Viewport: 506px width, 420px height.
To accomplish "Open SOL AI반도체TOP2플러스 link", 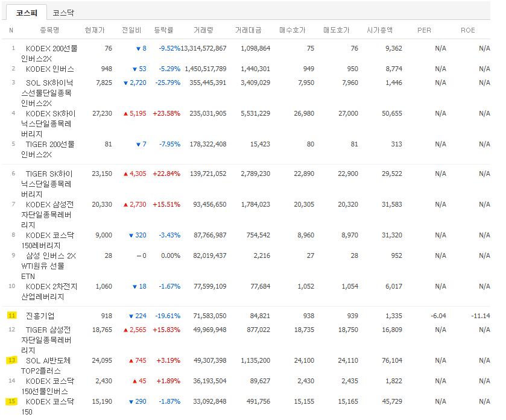I will point(46,366).
